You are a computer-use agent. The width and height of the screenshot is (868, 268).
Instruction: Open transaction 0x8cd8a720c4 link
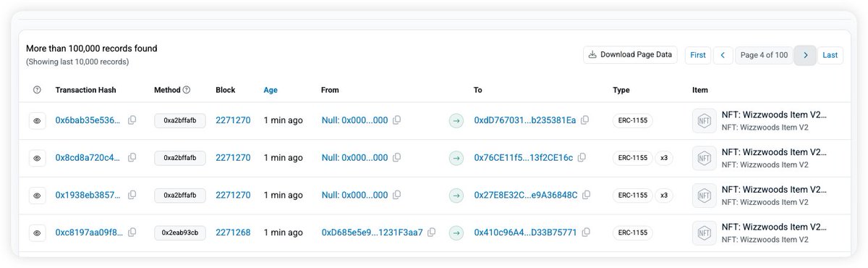88,158
